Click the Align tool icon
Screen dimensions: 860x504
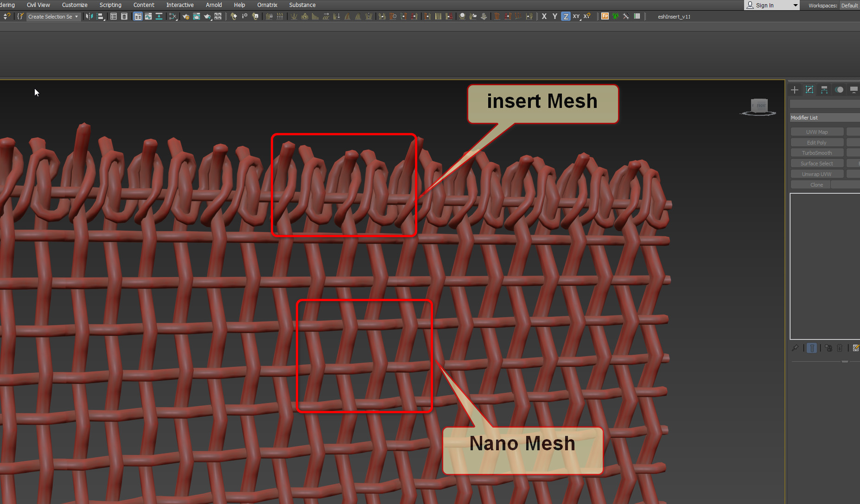[101, 17]
